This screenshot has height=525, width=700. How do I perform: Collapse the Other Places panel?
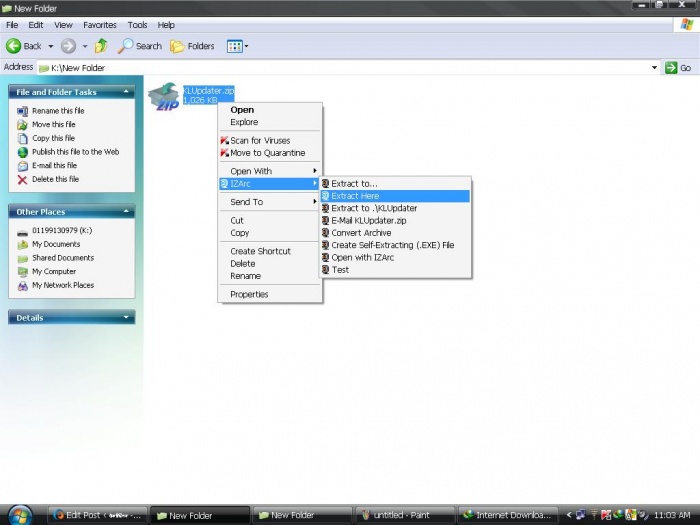pyautogui.click(x=126, y=212)
